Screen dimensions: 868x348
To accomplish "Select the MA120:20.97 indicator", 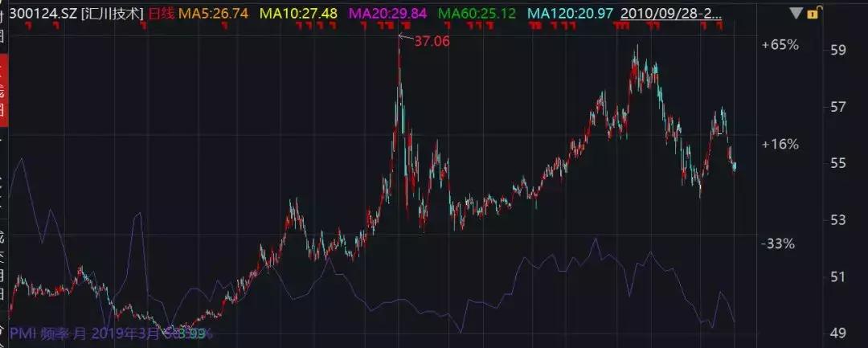I will click(x=570, y=14).
